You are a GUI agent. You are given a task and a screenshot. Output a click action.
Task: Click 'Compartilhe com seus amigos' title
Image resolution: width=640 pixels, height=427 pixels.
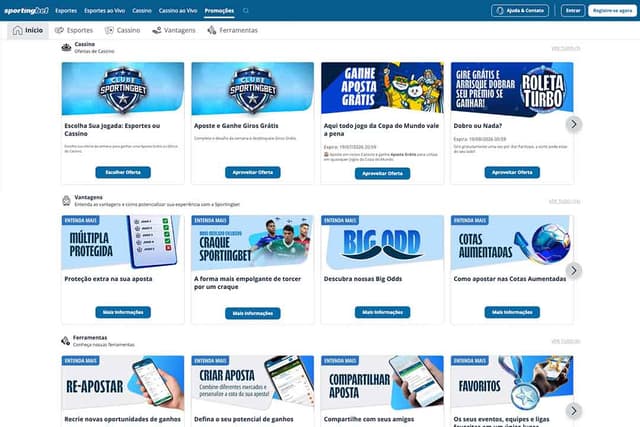(x=369, y=419)
